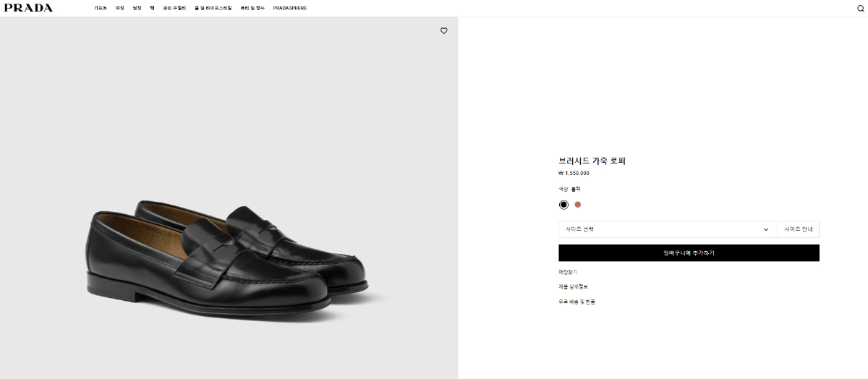This screenshot has height=379, width=868.
Task: Expand 무료 배송 및 반품 section
Action: (576, 302)
